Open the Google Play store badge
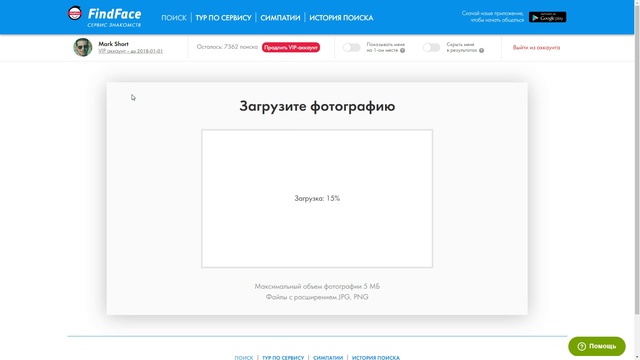Image resolution: width=640 pixels, height=360 pixels. 547,17
